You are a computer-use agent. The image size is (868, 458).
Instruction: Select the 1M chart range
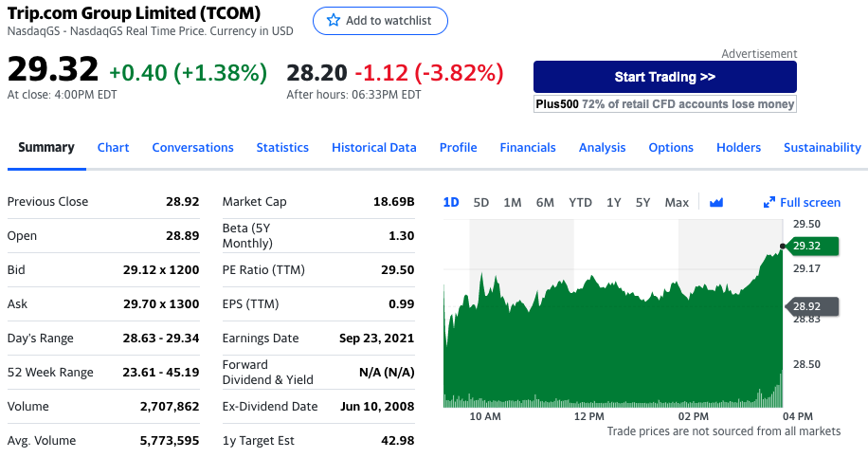coord(513,202)
